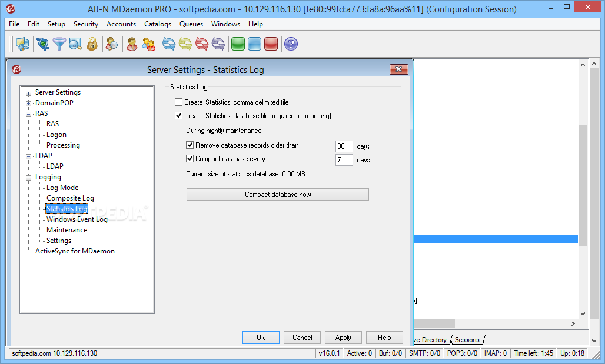Open the Windows menu
605x364 pixels.
pos(226,24)
